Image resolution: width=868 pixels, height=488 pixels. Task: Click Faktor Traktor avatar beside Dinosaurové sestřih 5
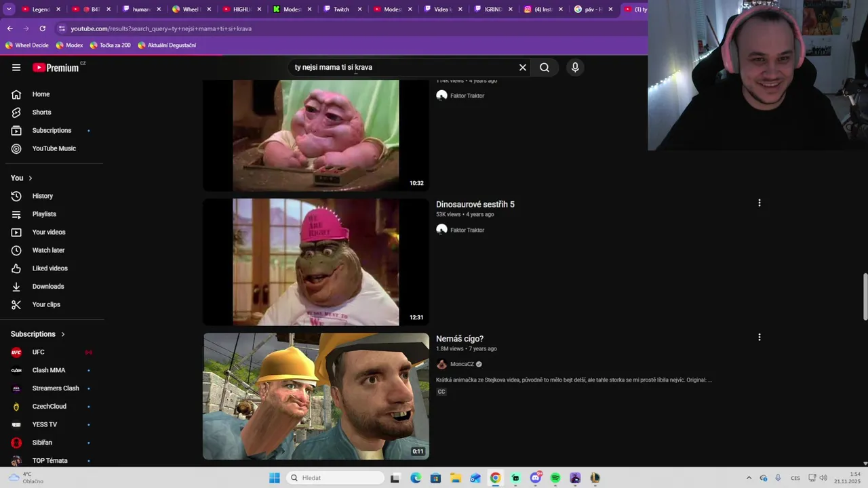click(x=441, y=230)
